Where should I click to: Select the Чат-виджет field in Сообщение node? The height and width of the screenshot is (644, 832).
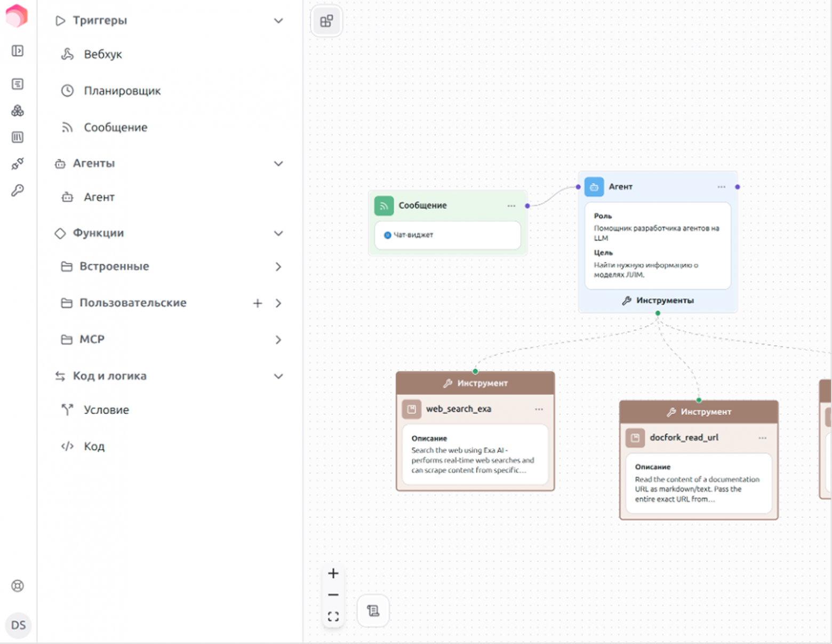pyautogui.click(x=448, y=235)
